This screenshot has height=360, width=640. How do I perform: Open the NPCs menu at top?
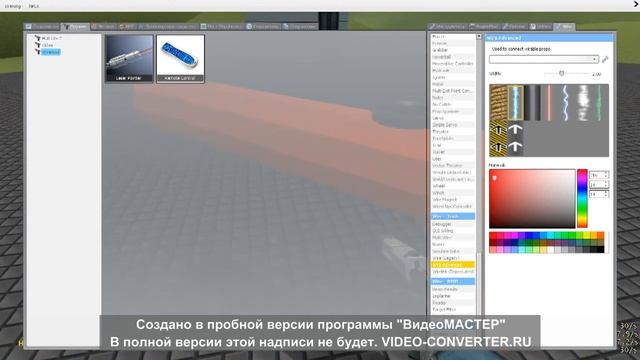[34, 6]
